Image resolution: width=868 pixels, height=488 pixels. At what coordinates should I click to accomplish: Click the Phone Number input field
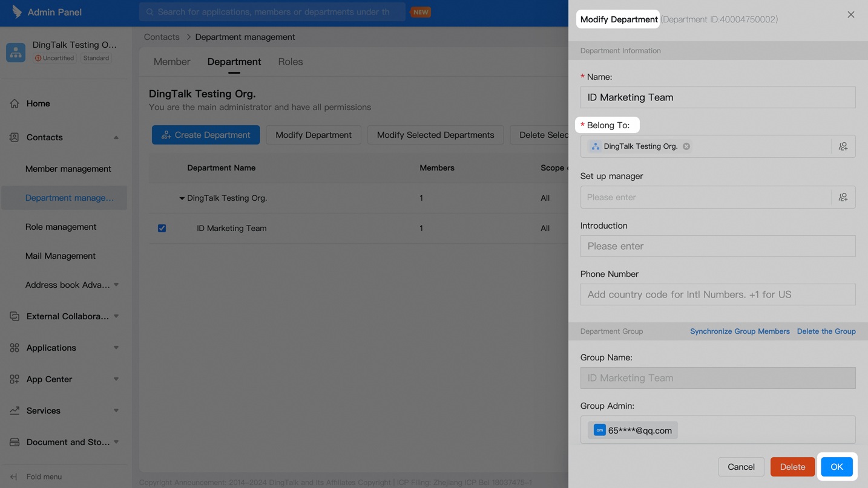point(718,294)
